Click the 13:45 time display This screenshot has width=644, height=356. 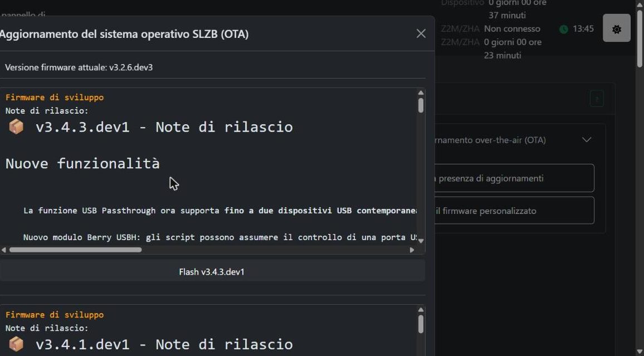pos(583,29)
